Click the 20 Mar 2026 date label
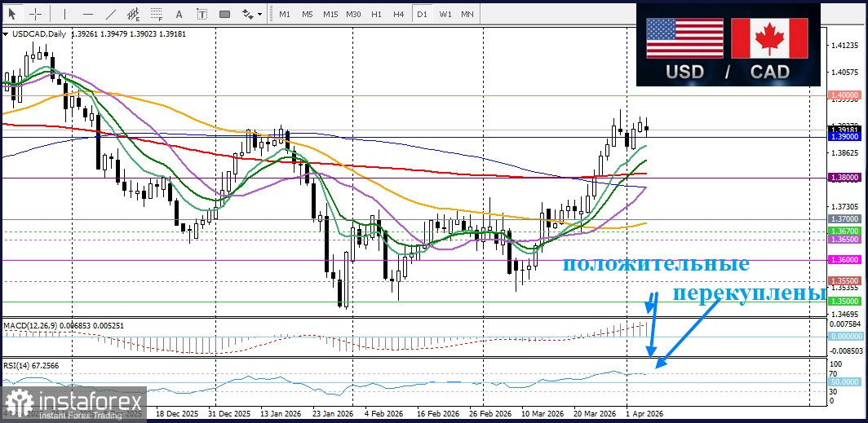Image resolution: width=868 pixels, height=423 pixels. pyautogui.click(x=595, y=413)
